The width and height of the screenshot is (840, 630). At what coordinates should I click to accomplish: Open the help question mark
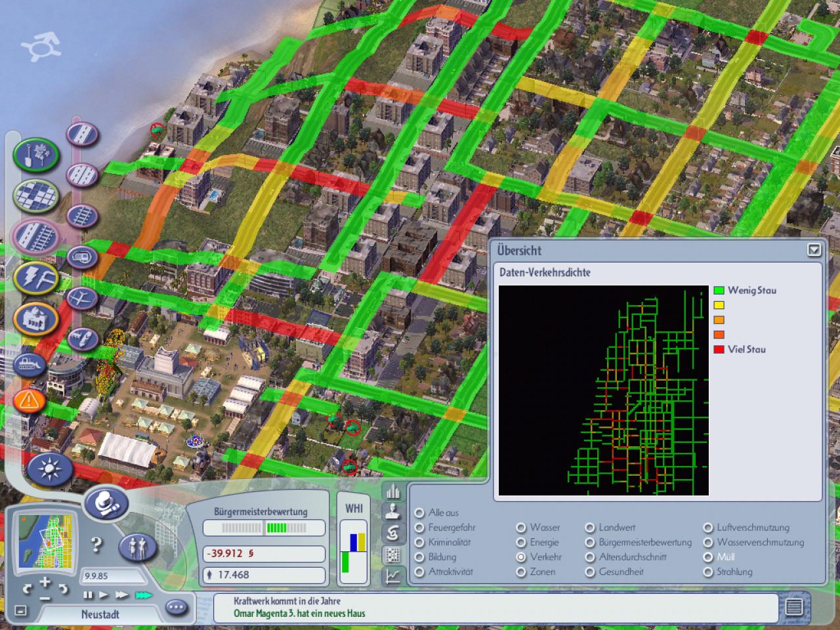coord(96,544)
